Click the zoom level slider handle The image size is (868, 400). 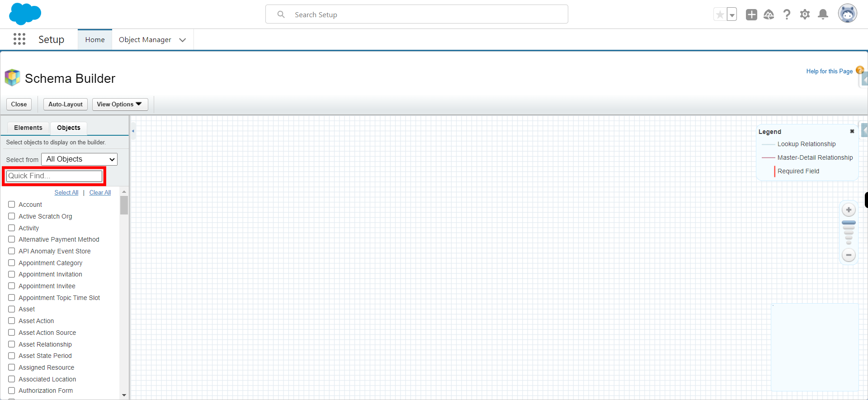(849, 223)
